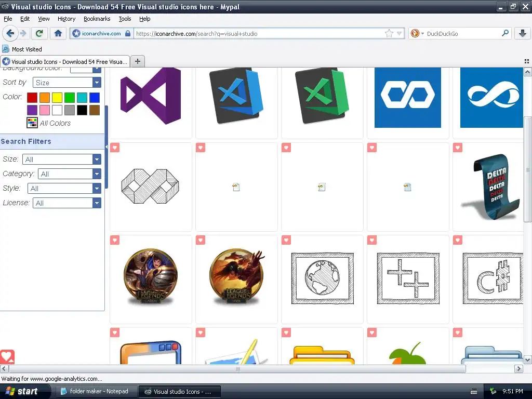Click the DuckDuckGo search field
The width and height of the screenshot is (532, 399).
click(x=463, y=33)
